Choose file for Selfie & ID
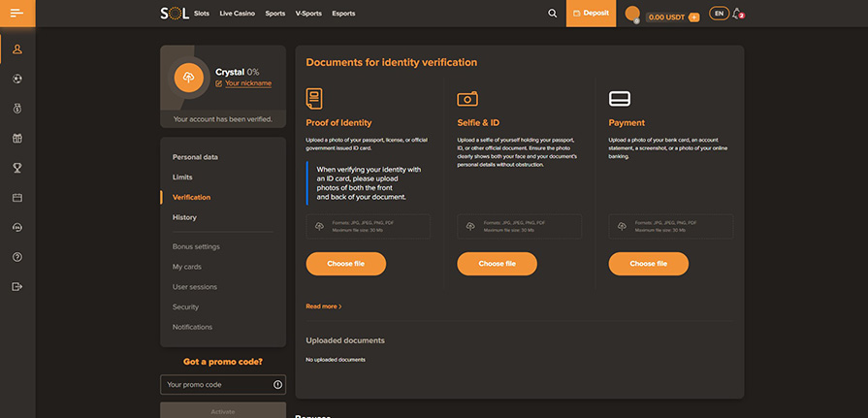This screenshot has height=418, width=868. (497, 264)
